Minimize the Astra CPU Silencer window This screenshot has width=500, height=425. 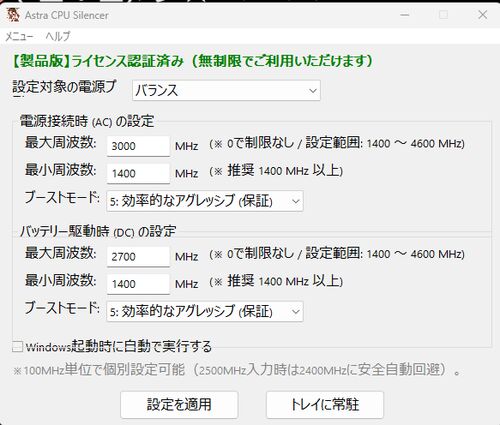pos(405,15)
